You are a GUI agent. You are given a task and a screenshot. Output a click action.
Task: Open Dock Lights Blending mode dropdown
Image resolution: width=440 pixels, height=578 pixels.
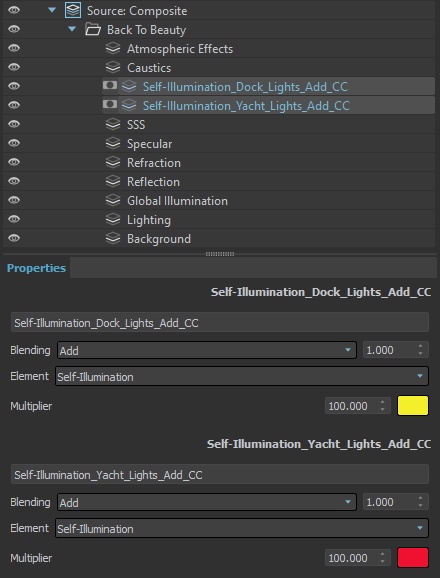[x=207, y=350]
